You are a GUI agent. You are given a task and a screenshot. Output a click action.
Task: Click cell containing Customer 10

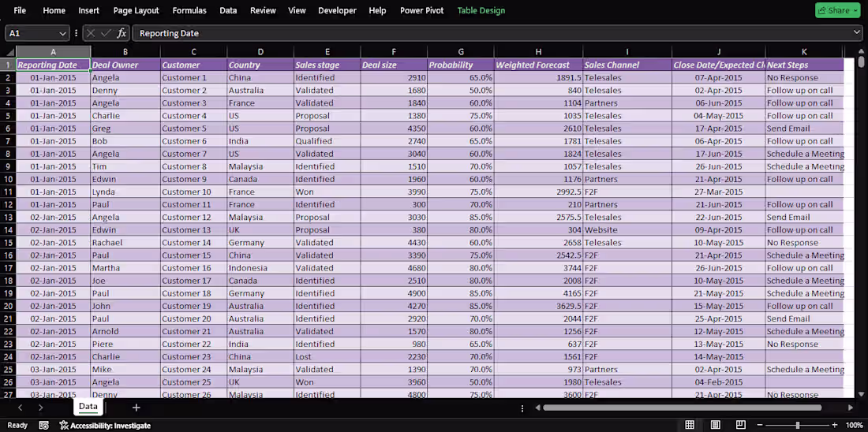194,192
